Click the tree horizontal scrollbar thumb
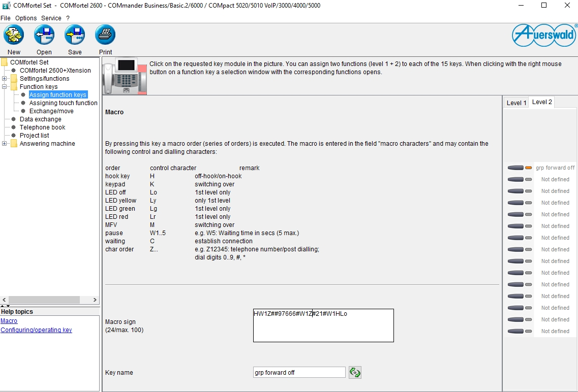 pos(44,300)
